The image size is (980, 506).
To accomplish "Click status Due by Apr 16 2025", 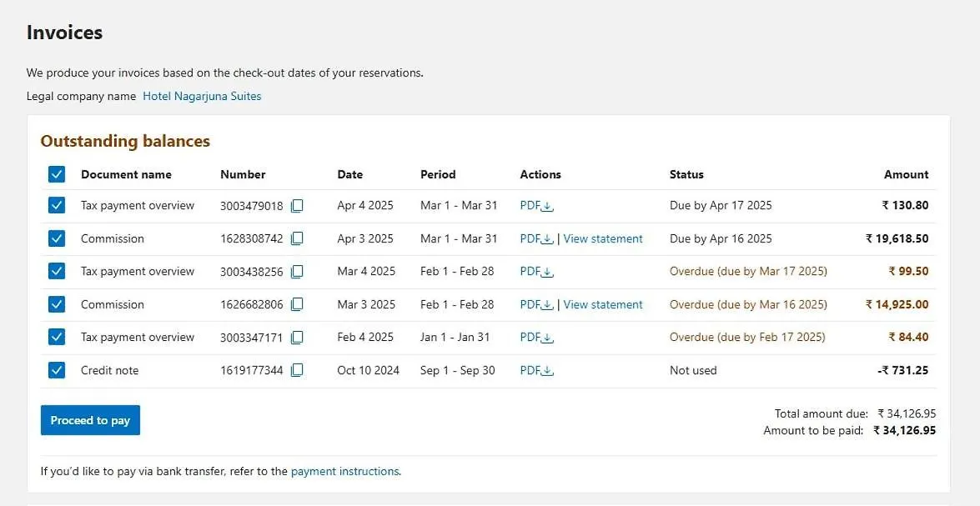I will point(721,238).
